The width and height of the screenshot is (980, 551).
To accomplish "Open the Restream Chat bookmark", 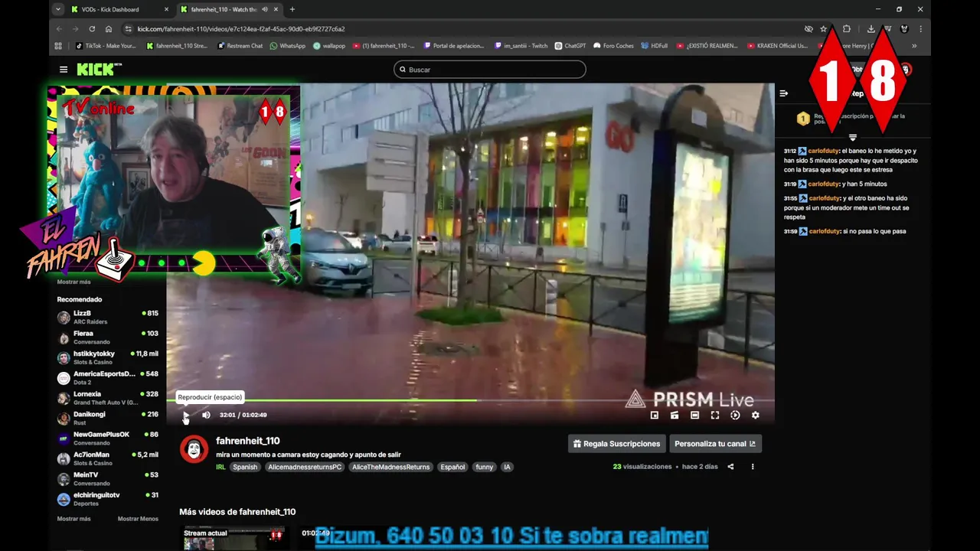I will tap(240, 46).
